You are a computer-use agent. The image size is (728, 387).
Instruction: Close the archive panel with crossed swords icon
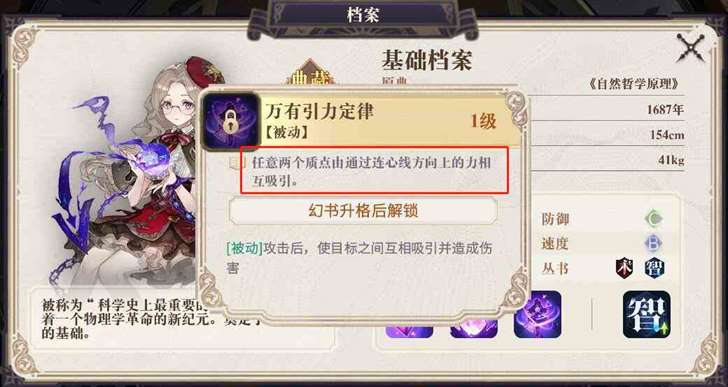tap(690, 48)
